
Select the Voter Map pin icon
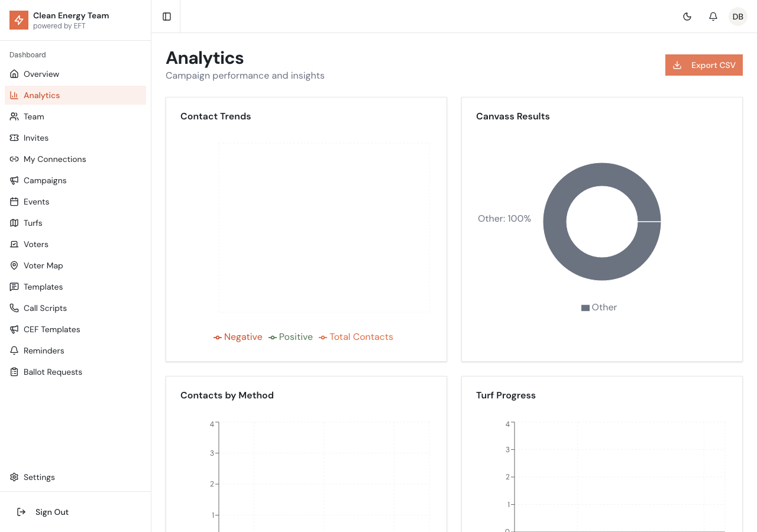coord(14,265)
